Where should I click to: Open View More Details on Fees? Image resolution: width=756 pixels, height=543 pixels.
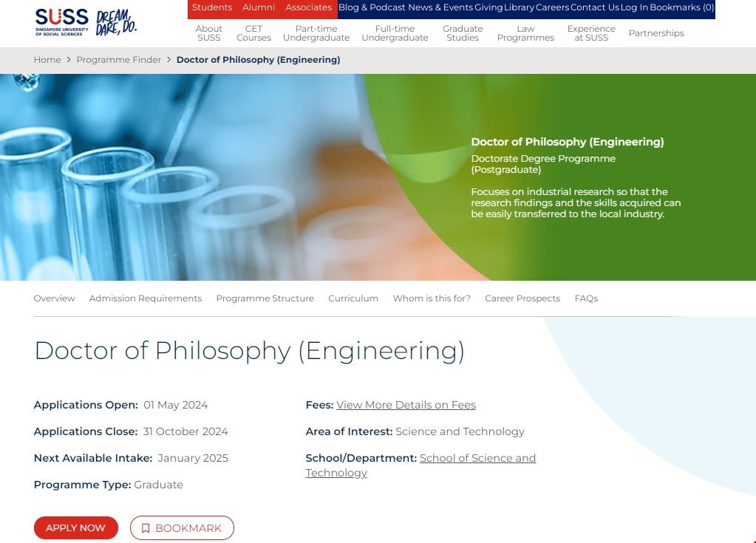pyautogui.click(x=406, y=405)
